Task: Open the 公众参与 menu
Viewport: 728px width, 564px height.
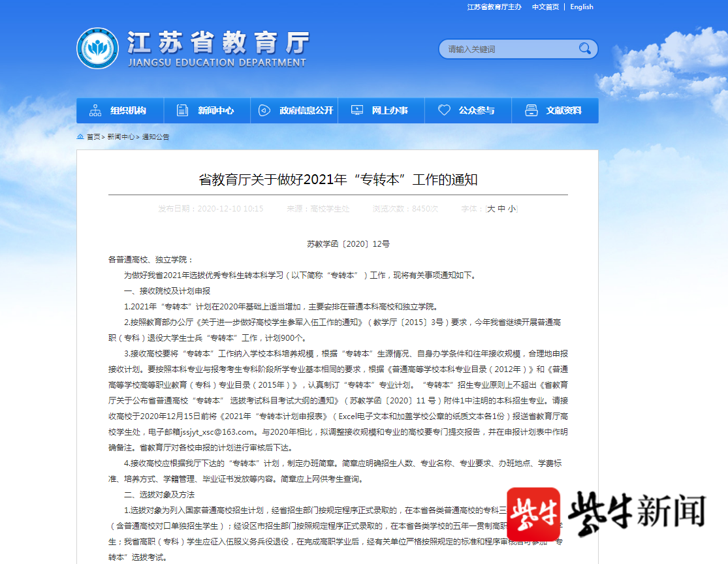Action: coord(468,110)
